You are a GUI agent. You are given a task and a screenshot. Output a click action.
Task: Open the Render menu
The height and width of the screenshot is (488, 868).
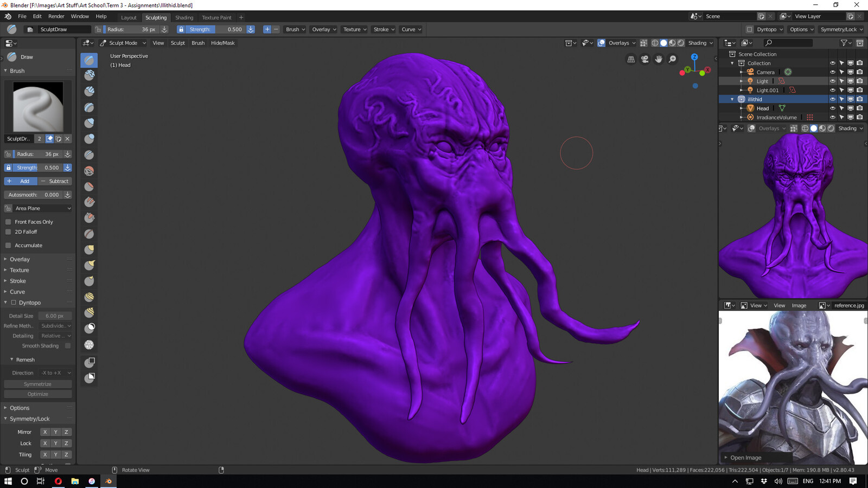coord(56,16)
